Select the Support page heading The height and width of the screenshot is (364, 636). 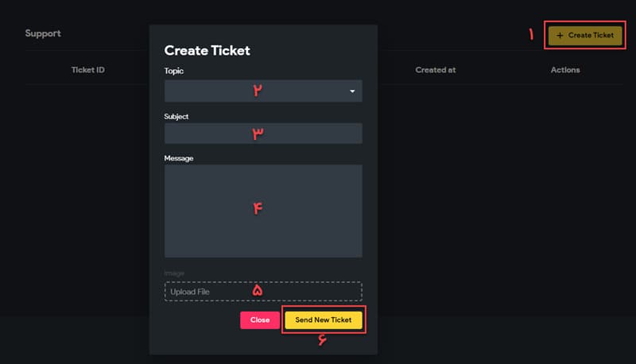point(43,33)
